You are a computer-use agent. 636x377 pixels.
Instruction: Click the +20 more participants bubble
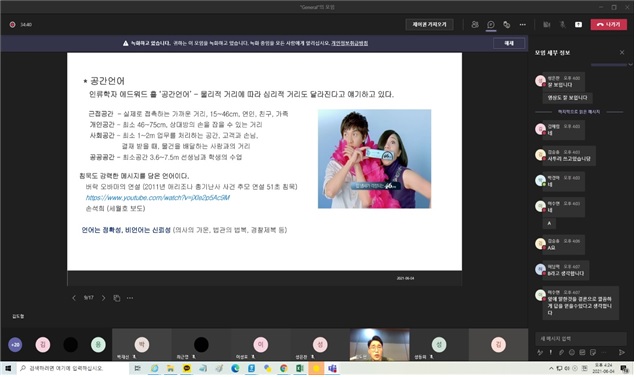pyautogui.click(x=15, y=345)
